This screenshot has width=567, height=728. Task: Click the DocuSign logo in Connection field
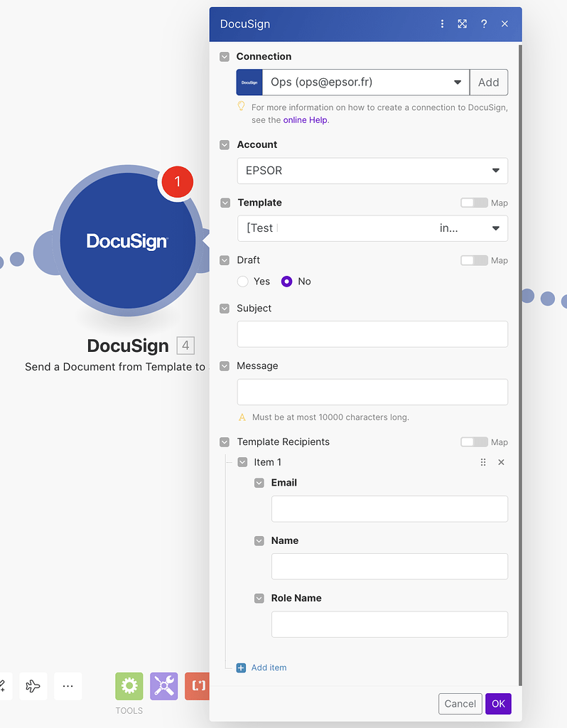pos(249,82)
